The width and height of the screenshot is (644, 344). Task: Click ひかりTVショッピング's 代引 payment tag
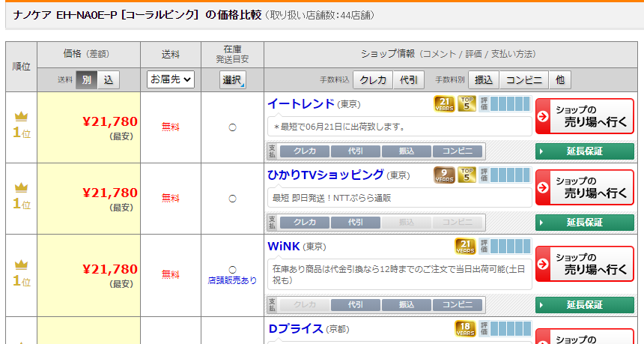[x=355, y=223]
